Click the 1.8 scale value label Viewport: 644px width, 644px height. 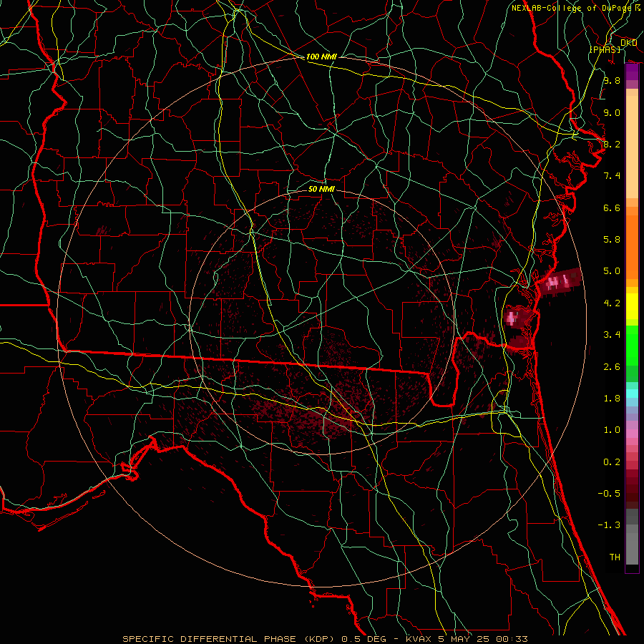612,399
